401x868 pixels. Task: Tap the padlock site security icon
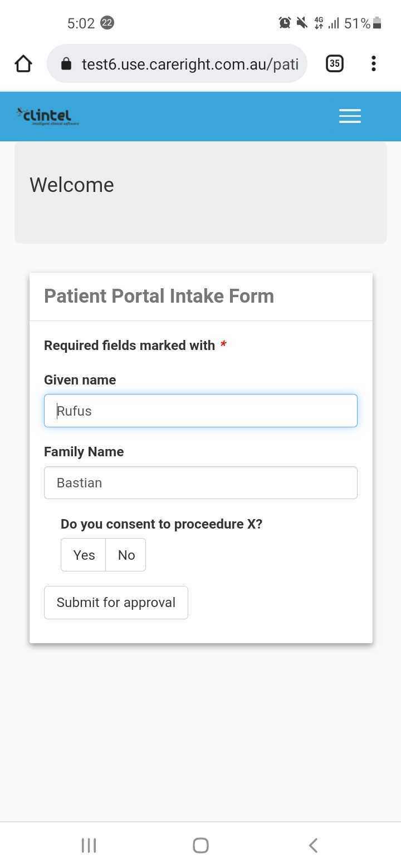[66, 64]
